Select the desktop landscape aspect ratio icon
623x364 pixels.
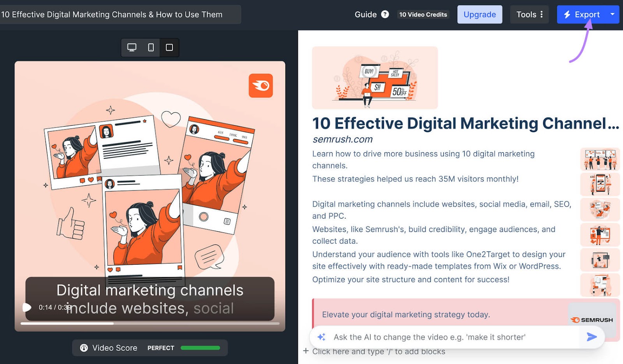[x=132, y=47]
